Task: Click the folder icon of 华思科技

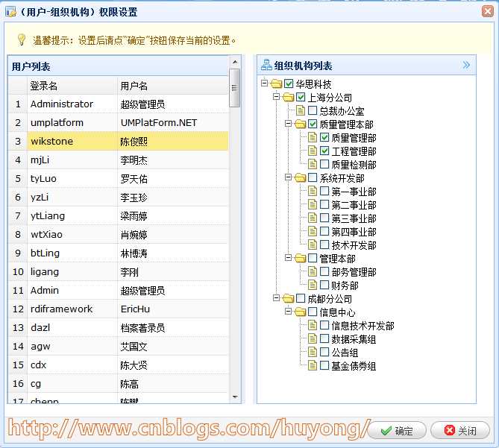Action: click(277, 84)
